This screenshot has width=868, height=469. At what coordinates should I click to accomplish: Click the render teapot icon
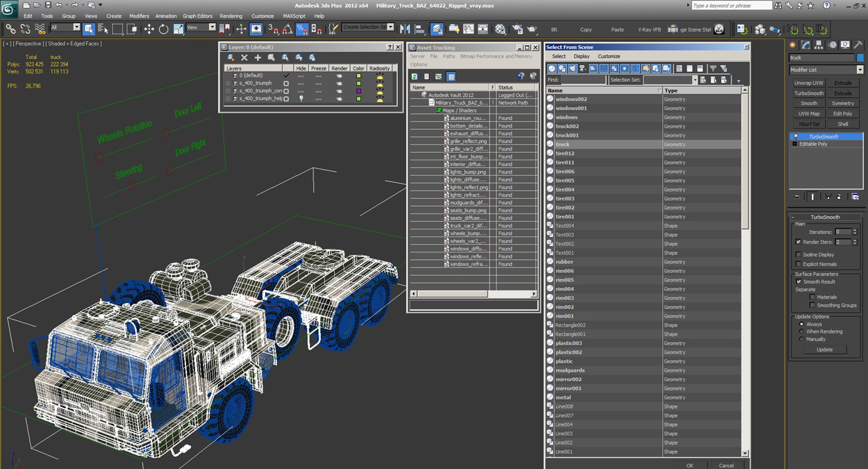[533, 29]
